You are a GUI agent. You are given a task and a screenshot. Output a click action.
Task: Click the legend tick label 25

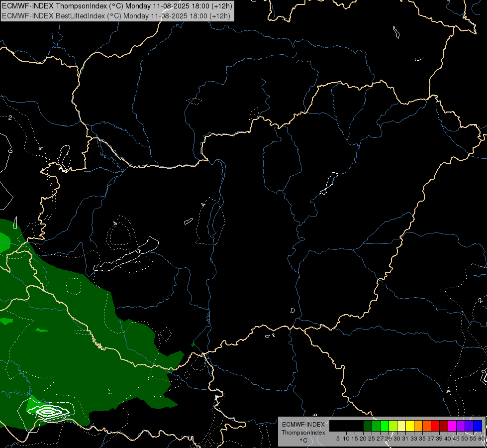[x=372, y=439]
